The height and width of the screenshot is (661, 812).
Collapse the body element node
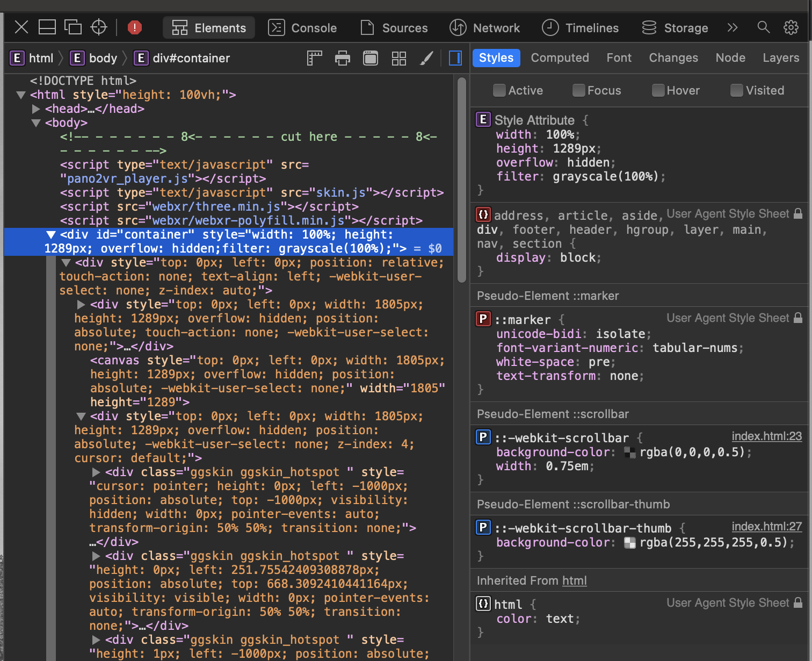(36, 123)
